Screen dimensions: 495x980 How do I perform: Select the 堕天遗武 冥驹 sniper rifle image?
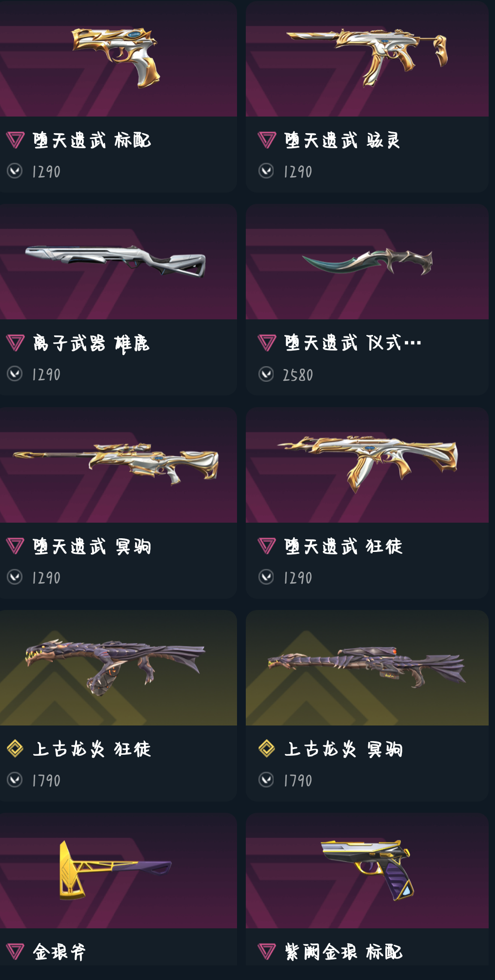(116, 463)
